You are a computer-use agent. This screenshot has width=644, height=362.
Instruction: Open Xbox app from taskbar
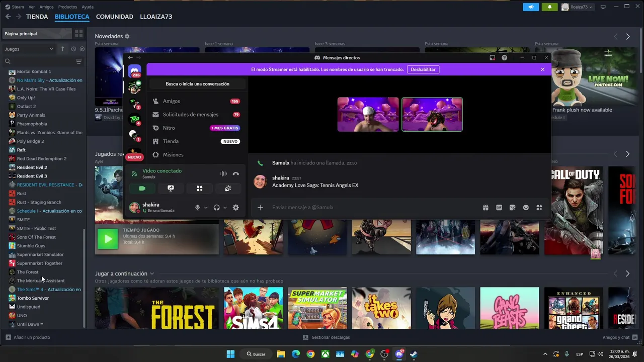[x=326, y=354]
